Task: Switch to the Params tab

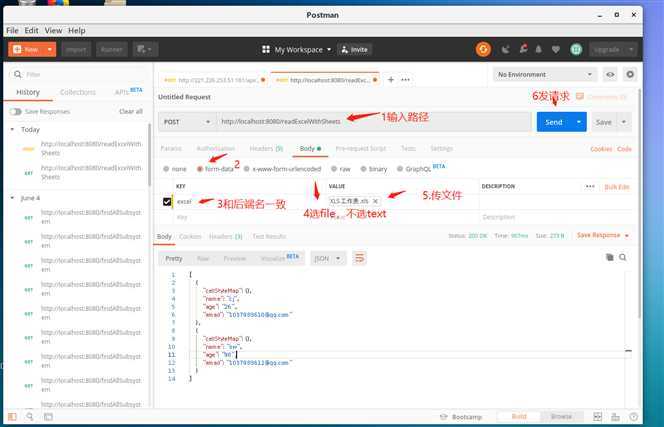Action: [171, 149]
